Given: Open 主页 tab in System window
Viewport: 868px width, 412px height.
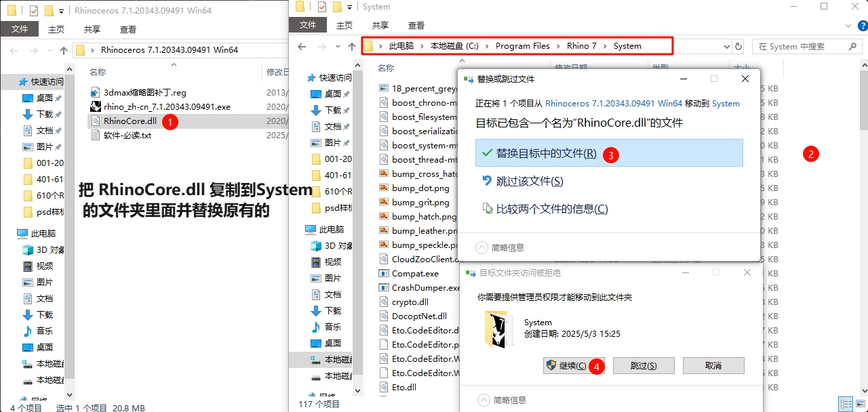Looking at the screenshot, I should pyautogui.click(x=344, y=25).
